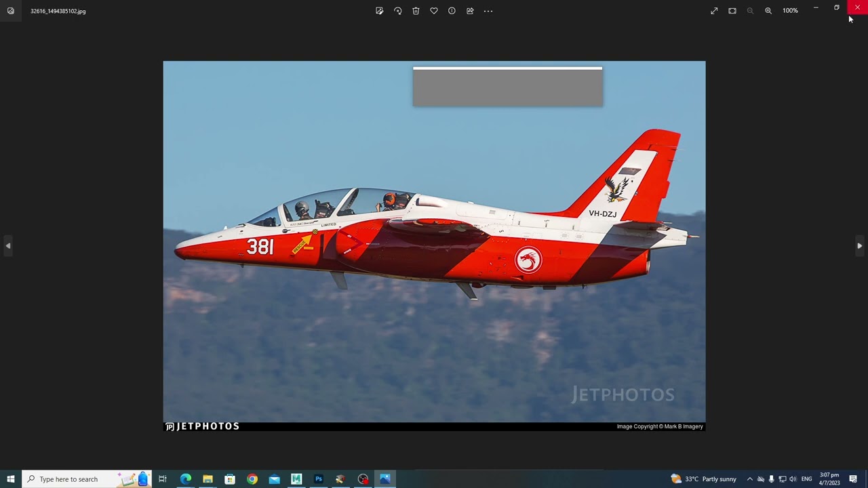Click the microphone tray icon
868x488 pixels.
pyautogui.click(x=771, y=479)
